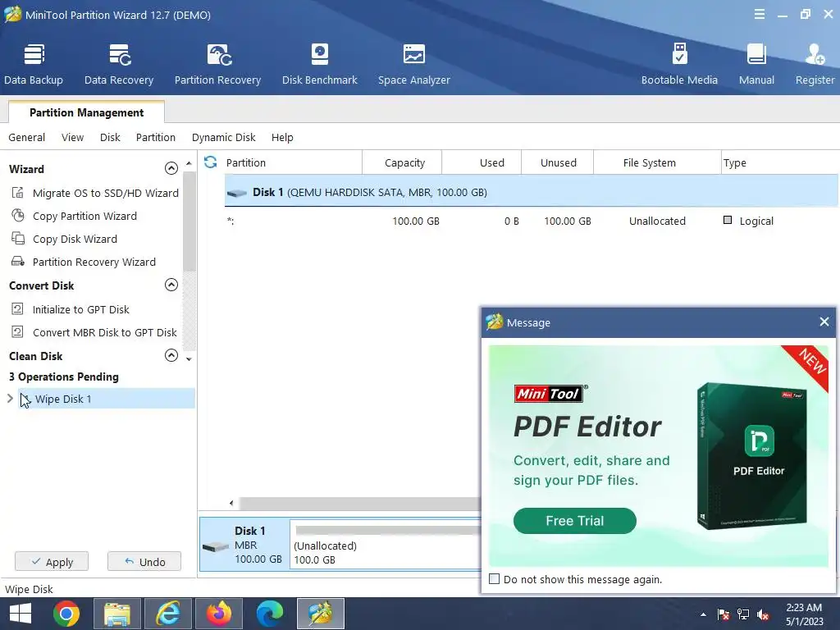840x630 pixels.
Task: Select the Disk 1 QEMU HARDDISK row
Action: coord(532,192)
